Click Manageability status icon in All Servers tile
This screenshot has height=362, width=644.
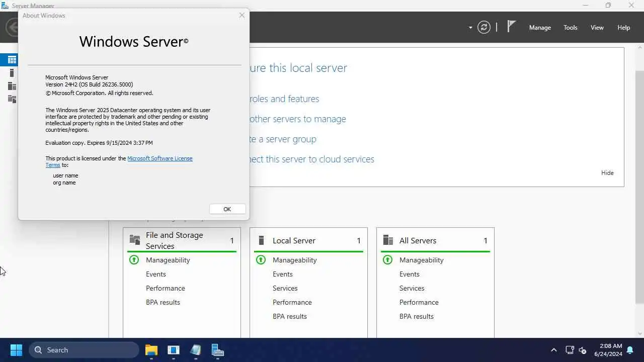point(387,260)
